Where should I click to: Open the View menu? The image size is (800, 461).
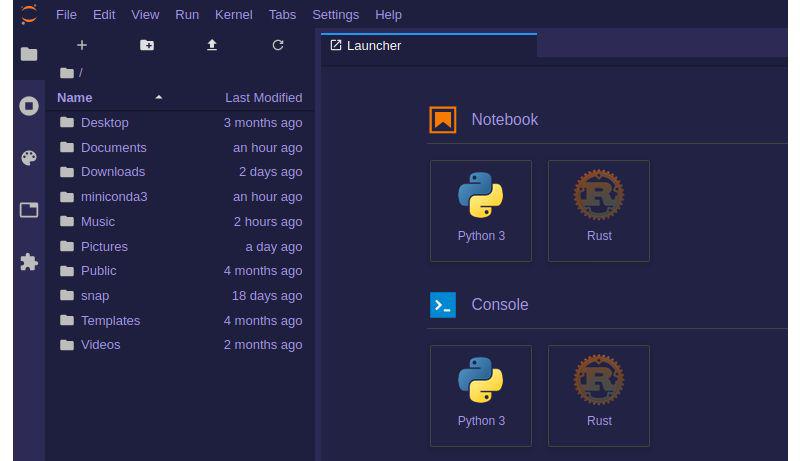point(145,15)
